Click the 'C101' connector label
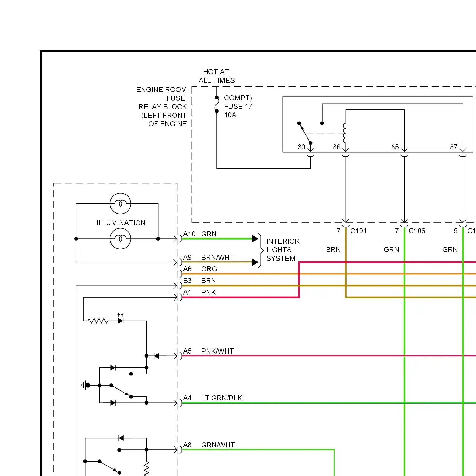Viewport: 476px width, 476px height. [x=358, y=231]
